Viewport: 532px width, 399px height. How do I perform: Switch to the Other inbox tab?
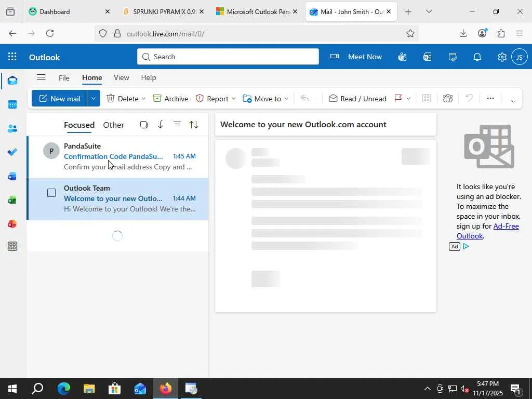113,125
